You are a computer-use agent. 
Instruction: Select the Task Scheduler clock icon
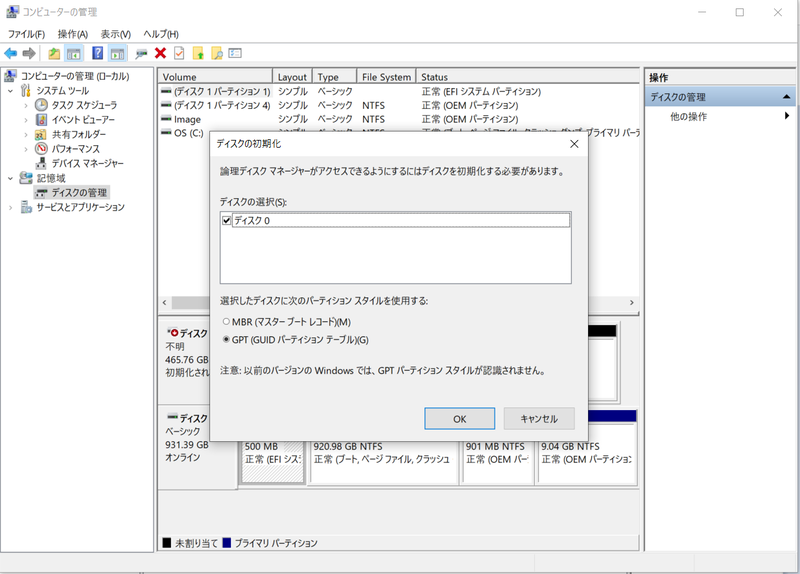click(41, 105)
